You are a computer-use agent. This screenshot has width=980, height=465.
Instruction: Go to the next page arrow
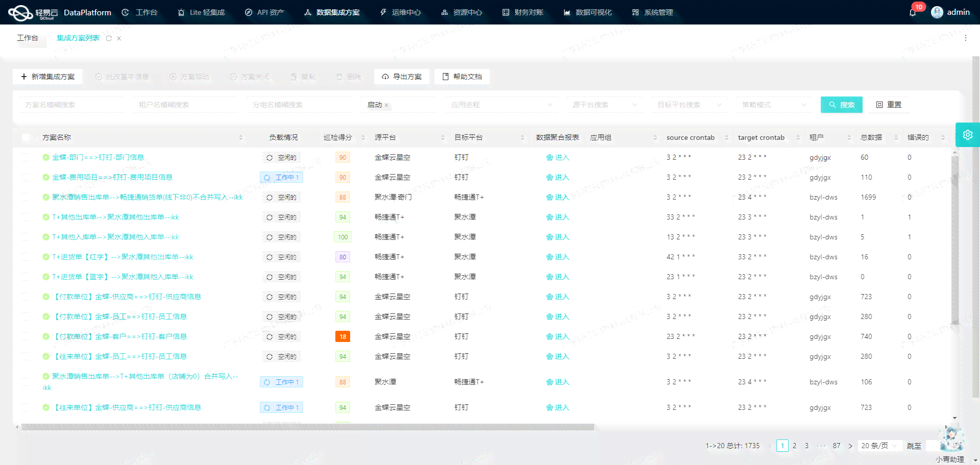tap(850, 446)
